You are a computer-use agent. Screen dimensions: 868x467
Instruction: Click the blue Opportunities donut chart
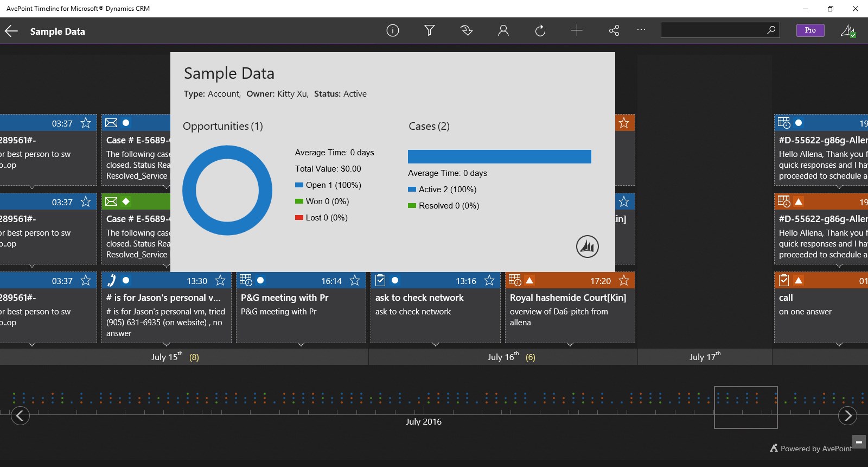pos(227,190)
